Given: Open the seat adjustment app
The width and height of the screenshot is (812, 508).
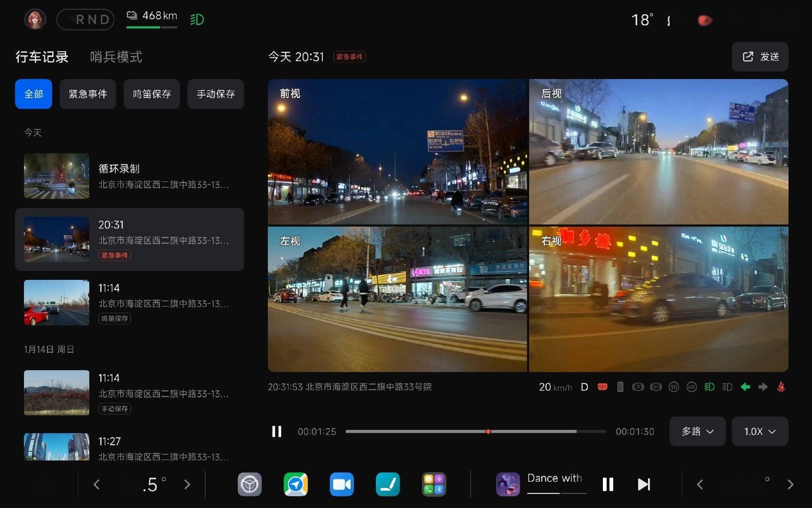Looking at the screenshot, I should click(388, 484).
